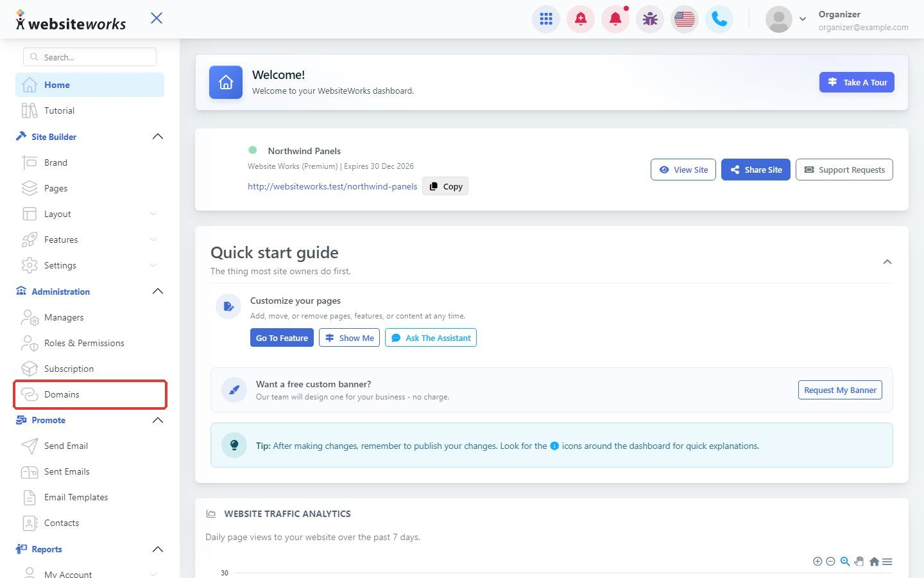Click the Take A Tour button
Viewport: 924px width, 578px height.
point(857,82)
